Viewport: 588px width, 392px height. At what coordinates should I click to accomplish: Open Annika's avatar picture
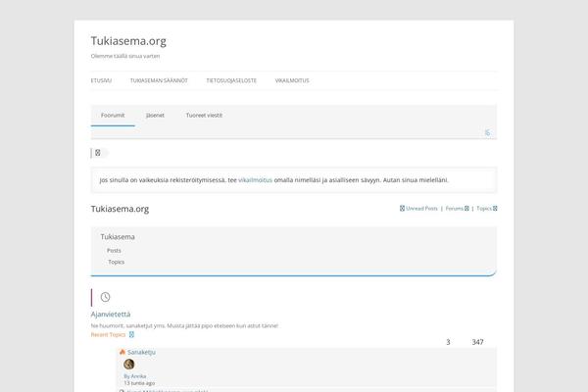pyautogui.click(x=129, y=364)
